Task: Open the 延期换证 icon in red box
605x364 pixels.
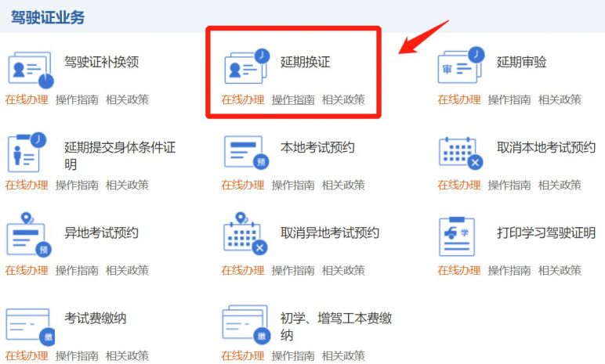Action: tap(247, 67)
